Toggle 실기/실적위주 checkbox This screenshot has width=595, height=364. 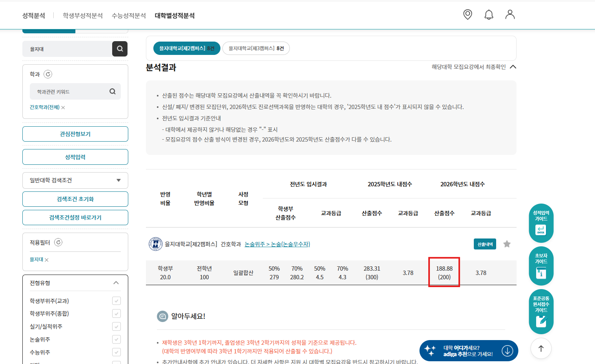(116, 326)
